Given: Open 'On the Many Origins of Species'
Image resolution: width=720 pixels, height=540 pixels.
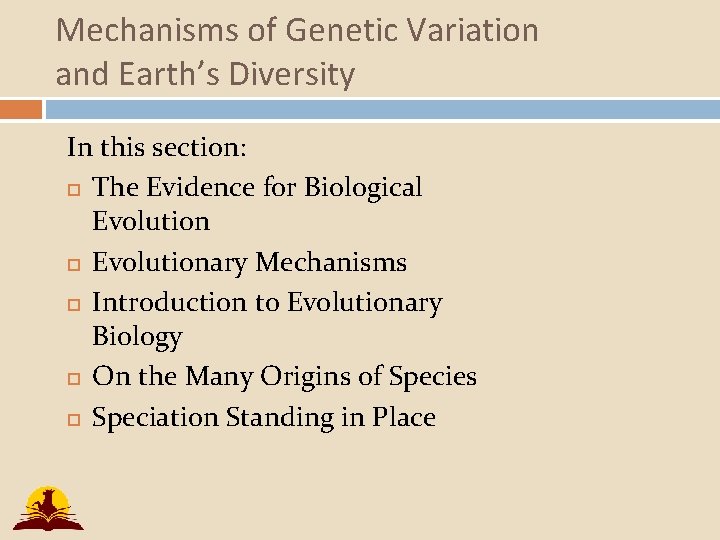Looking at the screenshot, I should (284, 376).
